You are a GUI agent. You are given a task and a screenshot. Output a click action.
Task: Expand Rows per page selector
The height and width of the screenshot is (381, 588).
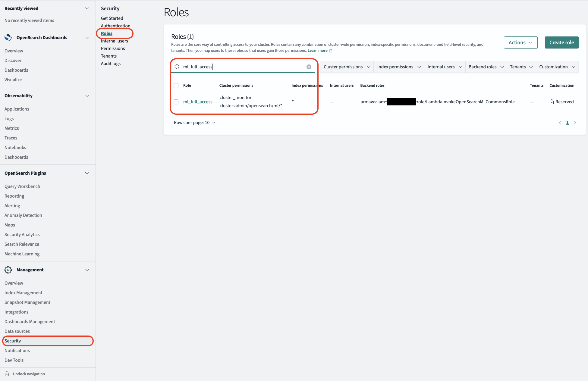tap(194, 123)
